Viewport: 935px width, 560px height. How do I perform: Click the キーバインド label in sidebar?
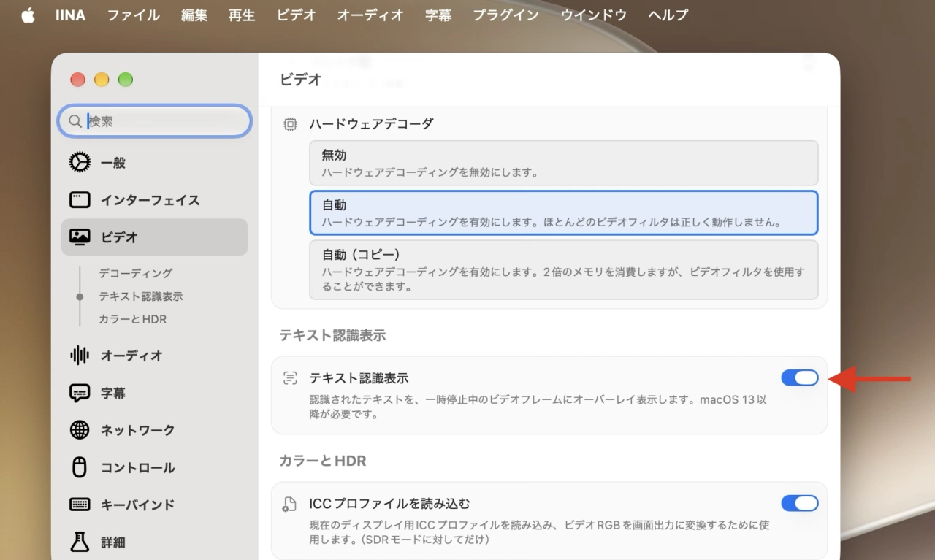tap(138, 505)
